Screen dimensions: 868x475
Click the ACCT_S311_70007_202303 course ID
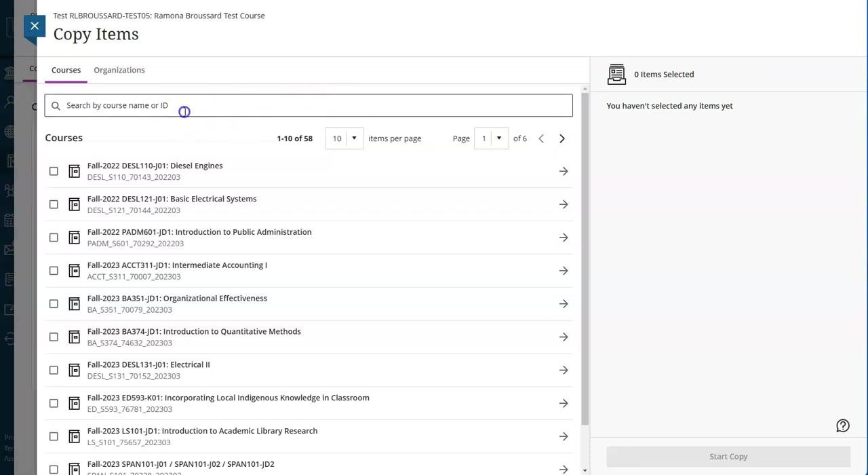[134, 277]
